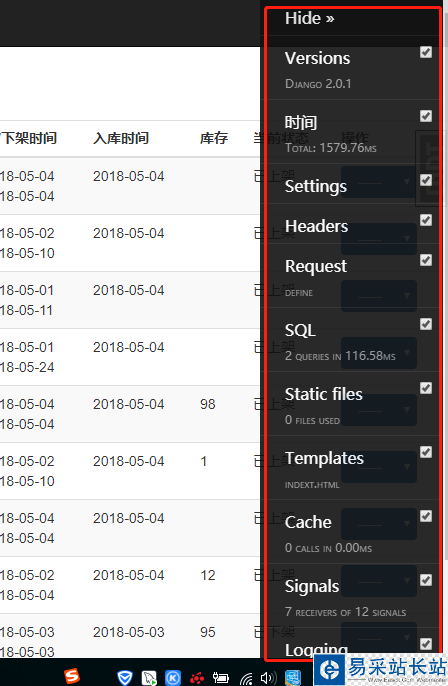Uncheck the Static files panel checkbox
Image resolution: width=448 pixels, height=686 pixels.
pyautogui.click(x=426, y=388)
